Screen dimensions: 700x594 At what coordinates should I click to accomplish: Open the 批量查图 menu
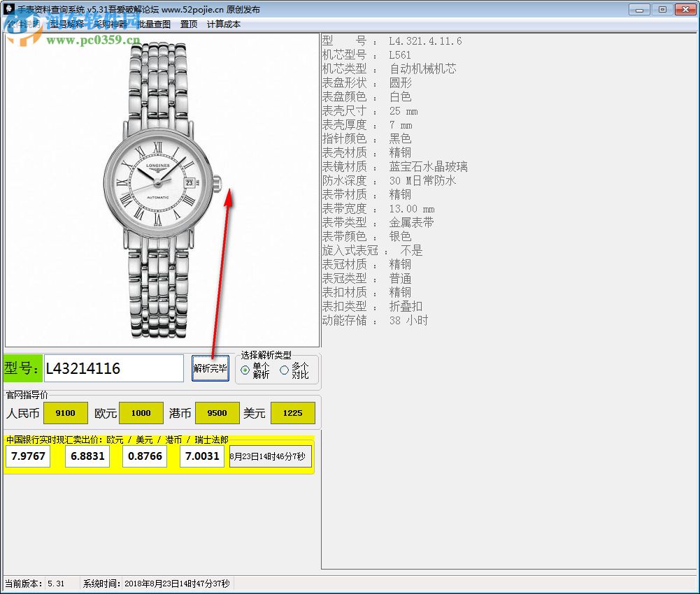(154, 24)
